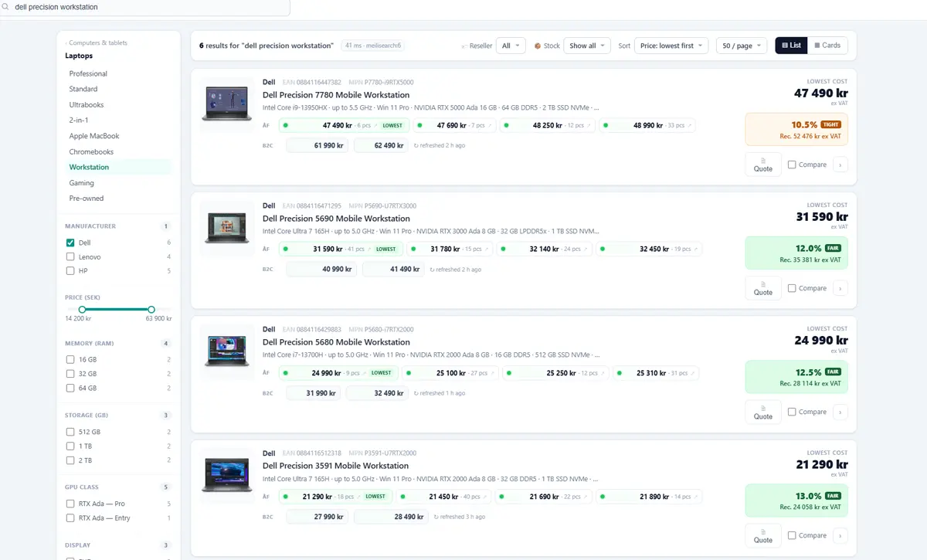Screen dimensions: 927x560
Task: Enable the 16 GB memory filter
Action: 70,359
